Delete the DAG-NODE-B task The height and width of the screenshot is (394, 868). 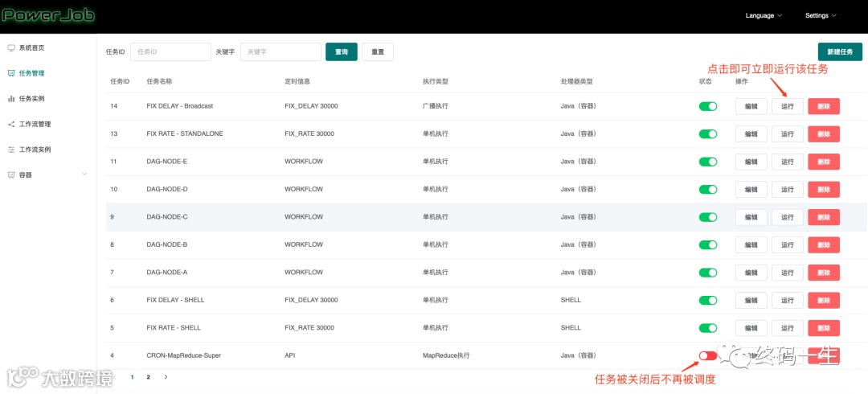[x=824, y=245]
